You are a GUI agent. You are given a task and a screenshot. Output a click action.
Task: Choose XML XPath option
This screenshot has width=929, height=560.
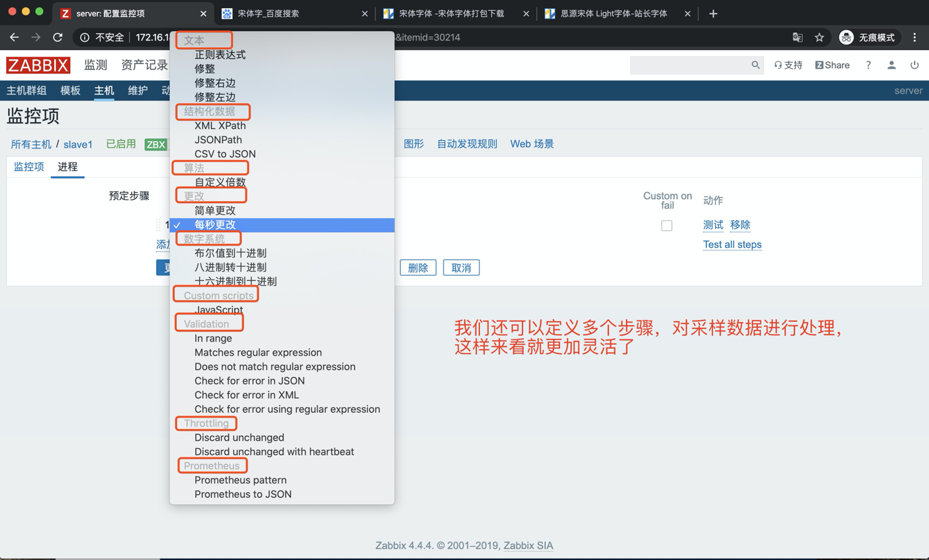coord(220,125)
